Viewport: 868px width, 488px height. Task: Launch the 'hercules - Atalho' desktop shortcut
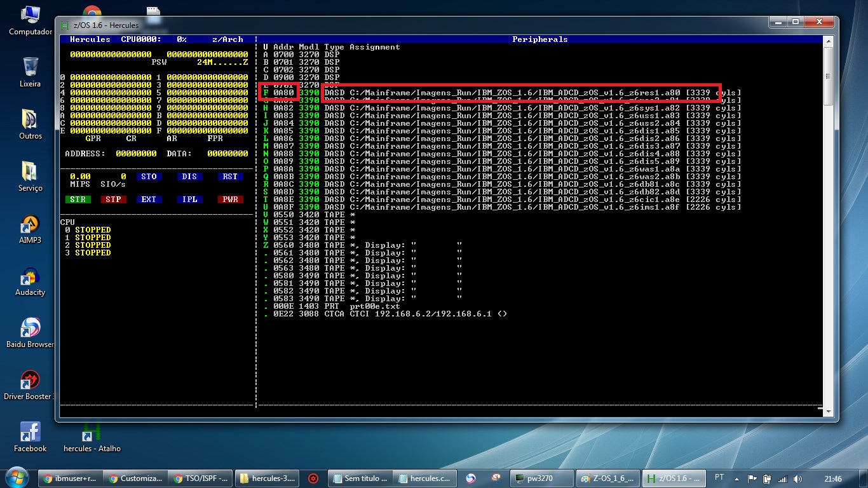pos(92,437)
